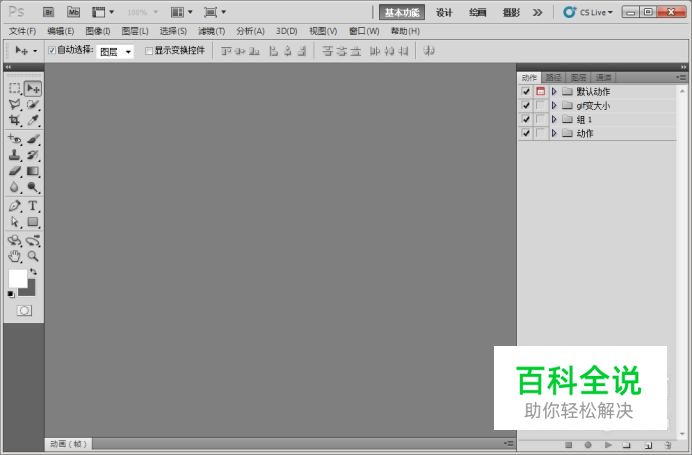The width and height of the screenshot is (692, 455).
Task: Select the History Brush tool
Action: tap(33, 155)
